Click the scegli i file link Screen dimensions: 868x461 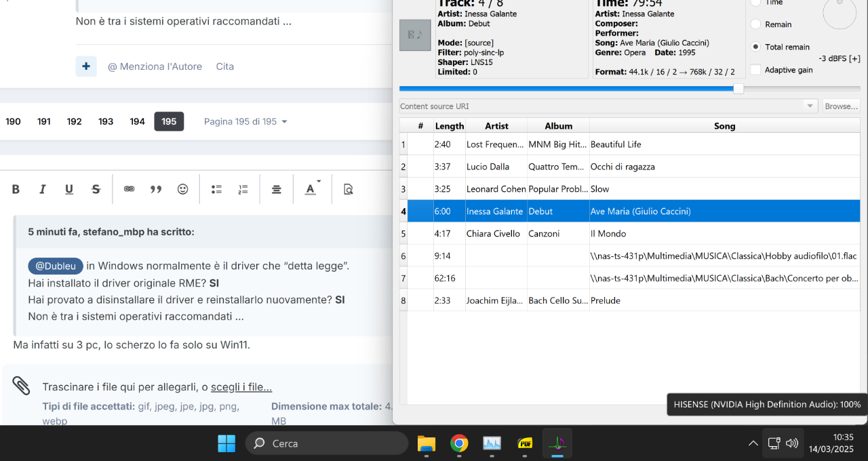click(x=241, y=387)
